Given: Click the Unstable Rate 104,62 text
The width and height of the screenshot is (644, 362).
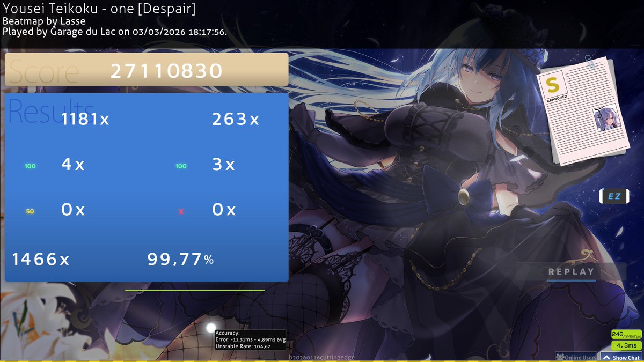Looking at the screenshot, I should (x=243, y=346).
